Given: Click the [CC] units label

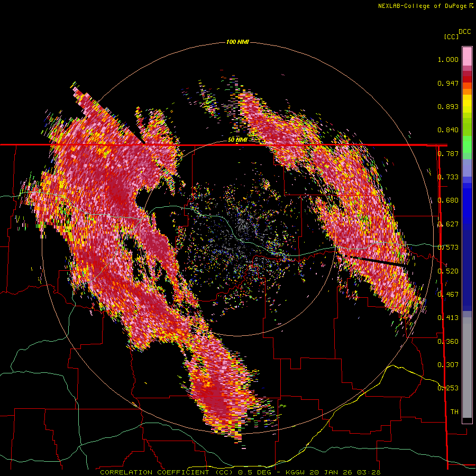Looking at the screenshot, I should point(452,36).
